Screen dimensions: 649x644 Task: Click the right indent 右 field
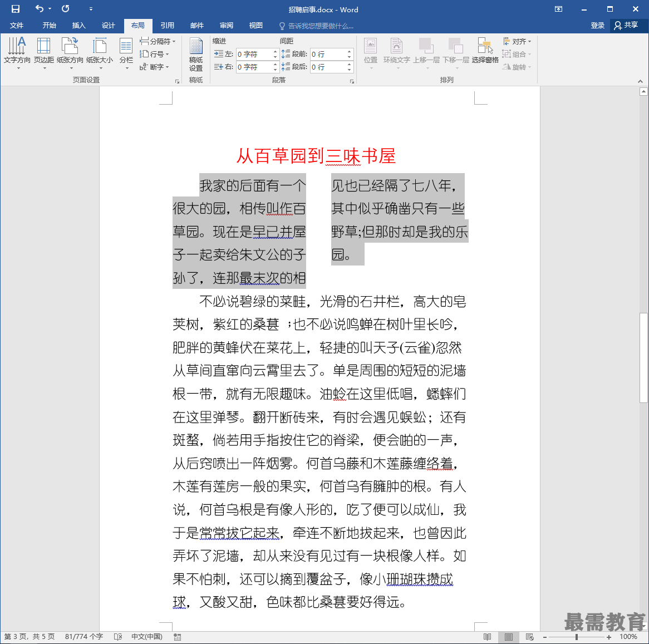point(254,67)
